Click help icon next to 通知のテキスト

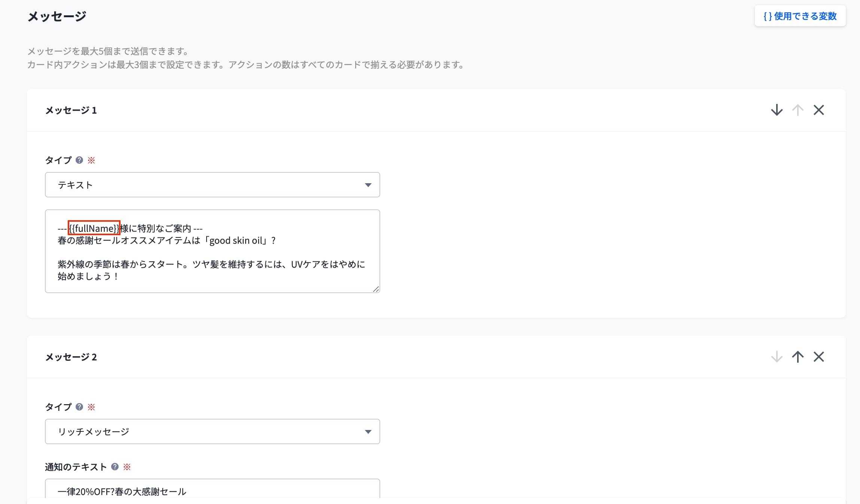(115, 467)
